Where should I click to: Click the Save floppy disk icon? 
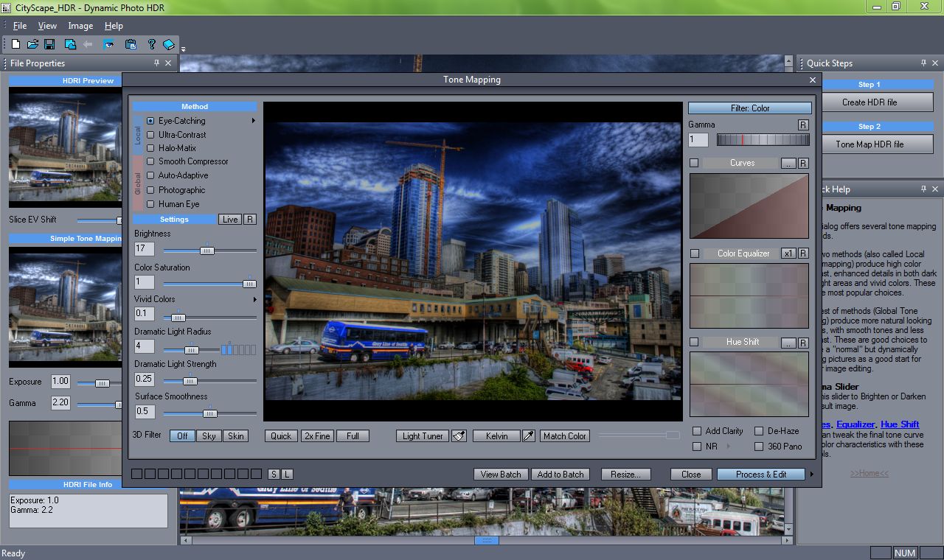coord(49,43)
